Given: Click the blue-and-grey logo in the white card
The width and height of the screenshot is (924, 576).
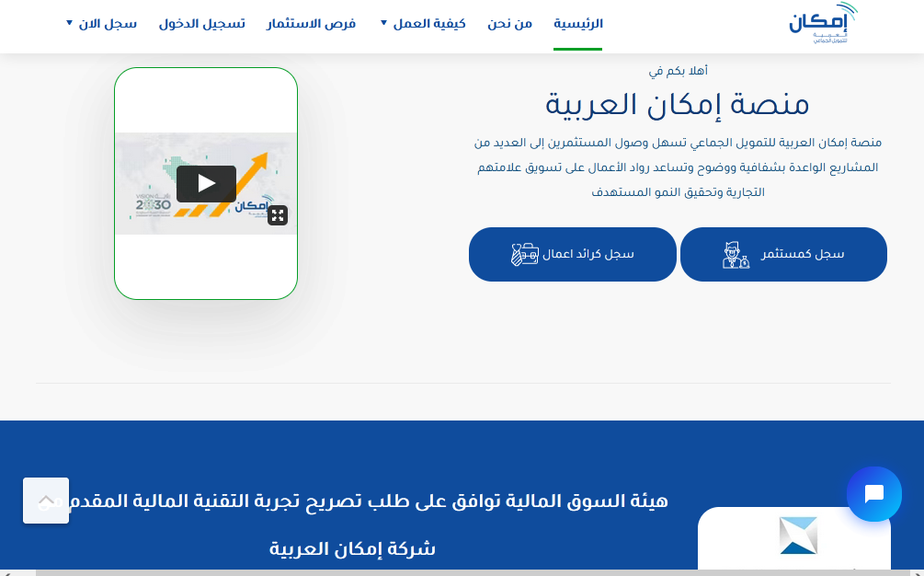Looking at the screenshot, I should tap(798, 536).
